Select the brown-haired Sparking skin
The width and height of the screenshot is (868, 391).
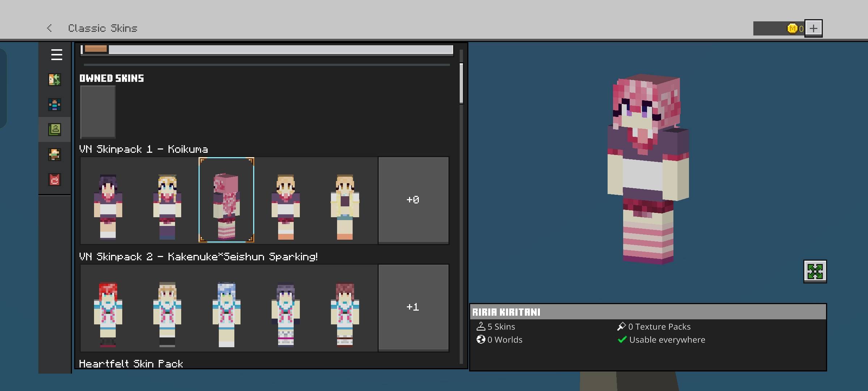click(345, 314)
